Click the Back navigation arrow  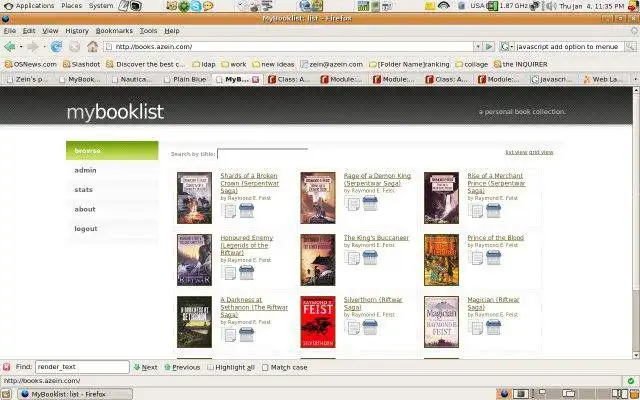pos(10,47)
